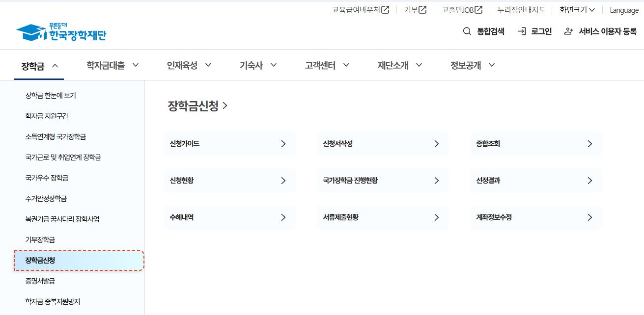Click the arrow on the 종합조회 card
Screen dimensions: 644x315
[x=590, y=143]
